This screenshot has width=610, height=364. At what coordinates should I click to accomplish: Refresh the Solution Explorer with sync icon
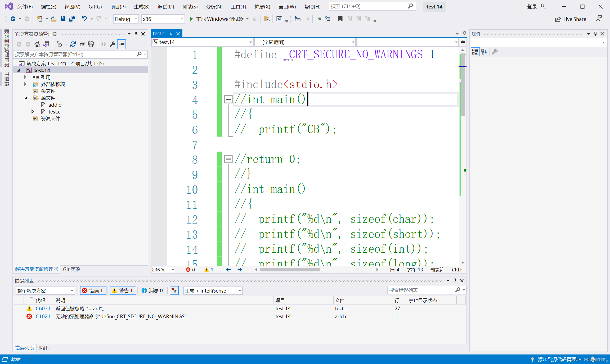click(x=73, y=44)
